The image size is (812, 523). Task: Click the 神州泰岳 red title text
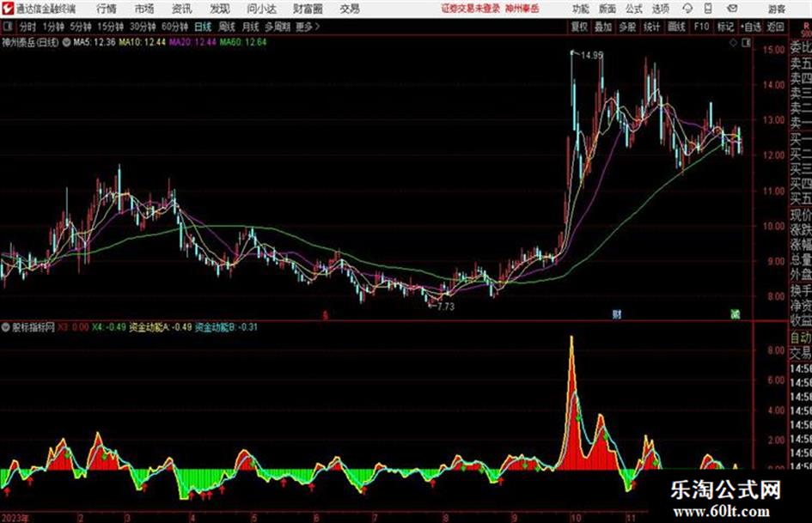(522, 9)
